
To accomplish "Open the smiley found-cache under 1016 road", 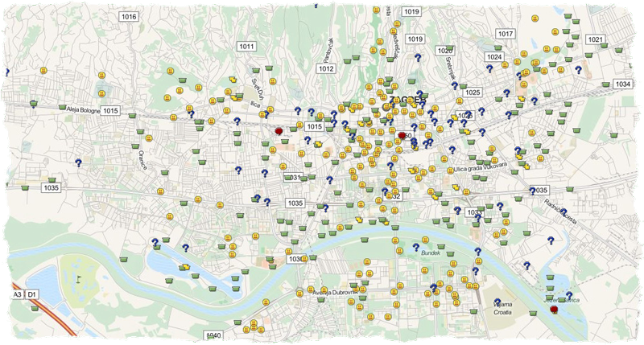I will coord(102,74).
